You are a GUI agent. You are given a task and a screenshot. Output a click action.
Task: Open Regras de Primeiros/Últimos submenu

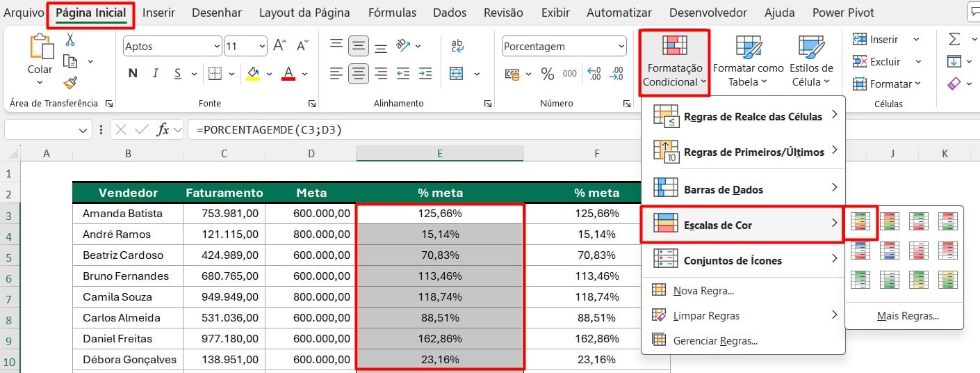pos(743,152)
